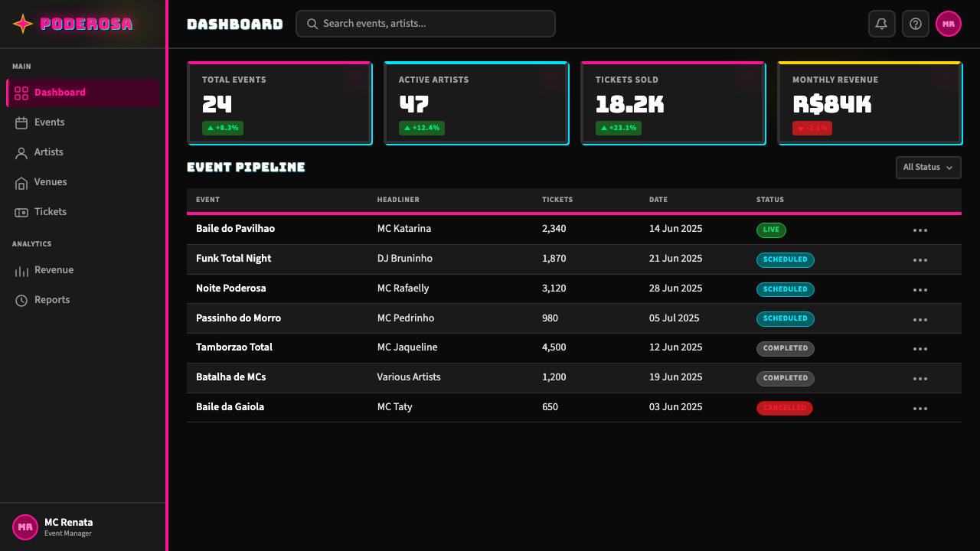Open the Venues page

tap(83, 182)
